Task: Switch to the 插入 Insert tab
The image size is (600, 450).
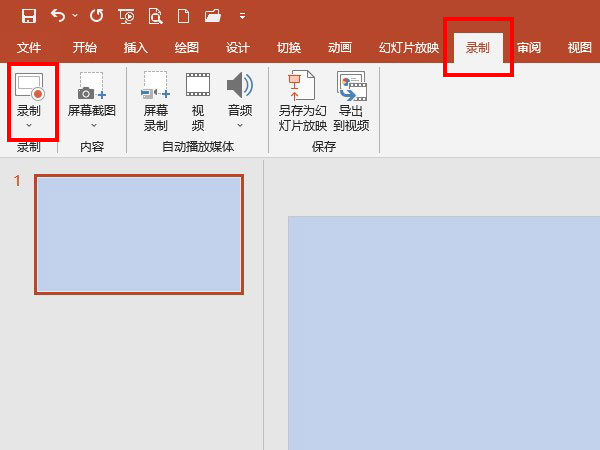Action: coord(135,48)
